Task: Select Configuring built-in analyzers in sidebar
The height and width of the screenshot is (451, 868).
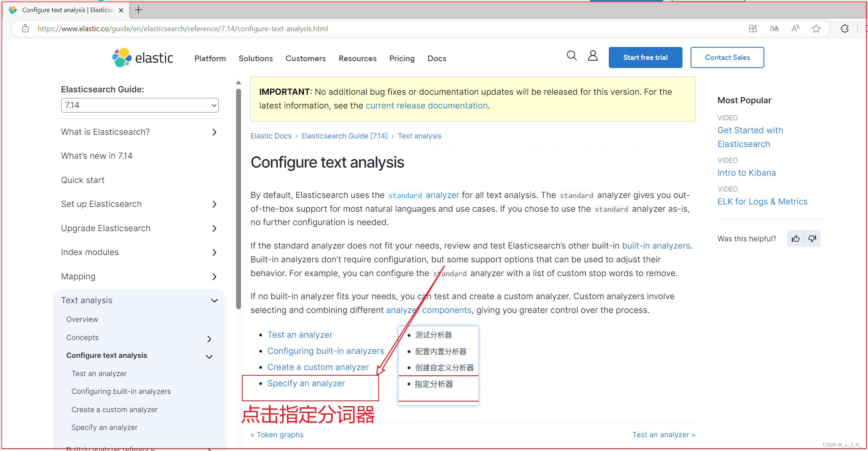Action: (121, 391)
